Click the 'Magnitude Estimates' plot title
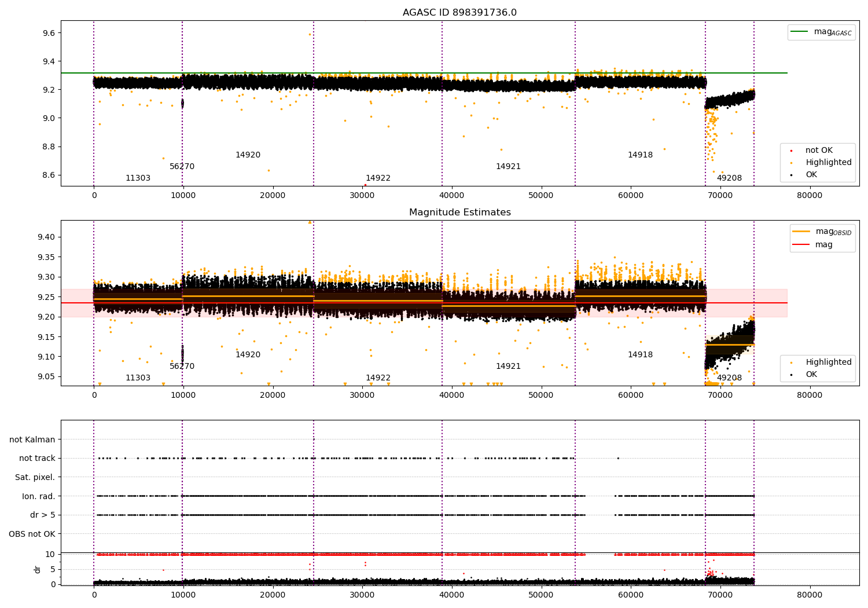 (459, 213)
